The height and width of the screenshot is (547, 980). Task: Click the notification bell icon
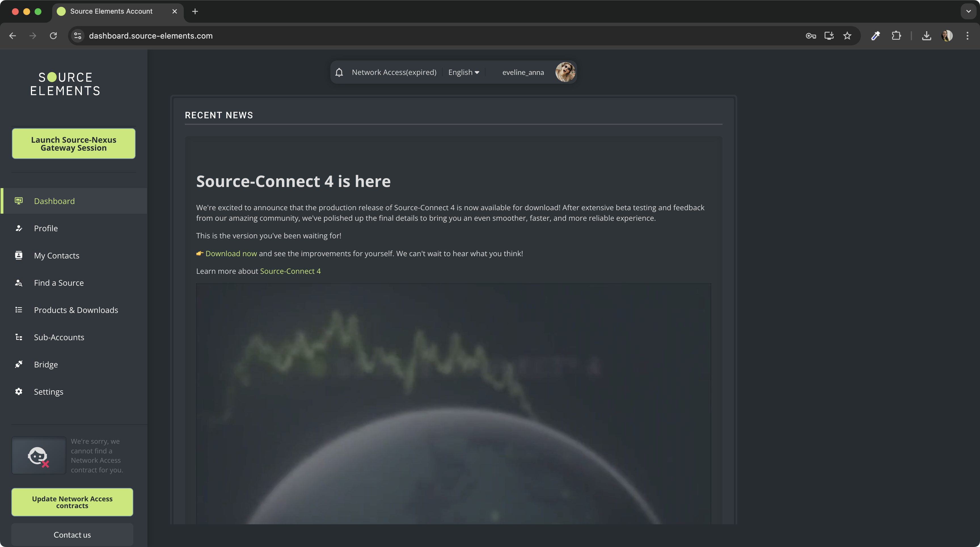point(339,72)
